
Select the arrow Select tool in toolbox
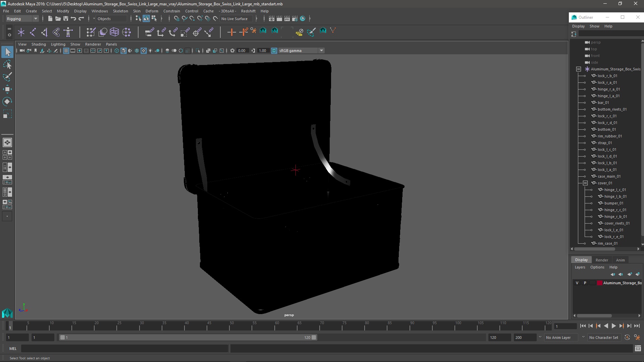coord(7,52)
